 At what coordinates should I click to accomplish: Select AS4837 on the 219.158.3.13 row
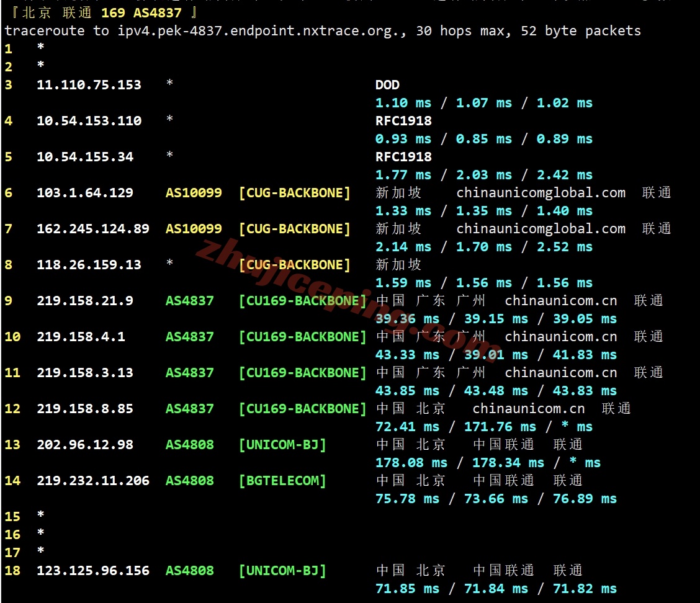point(190,373)
